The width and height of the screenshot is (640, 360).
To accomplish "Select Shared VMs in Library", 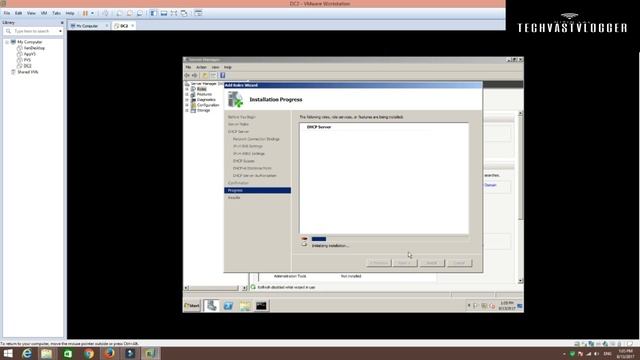I will pyautogui.click(x=27, y=72).
